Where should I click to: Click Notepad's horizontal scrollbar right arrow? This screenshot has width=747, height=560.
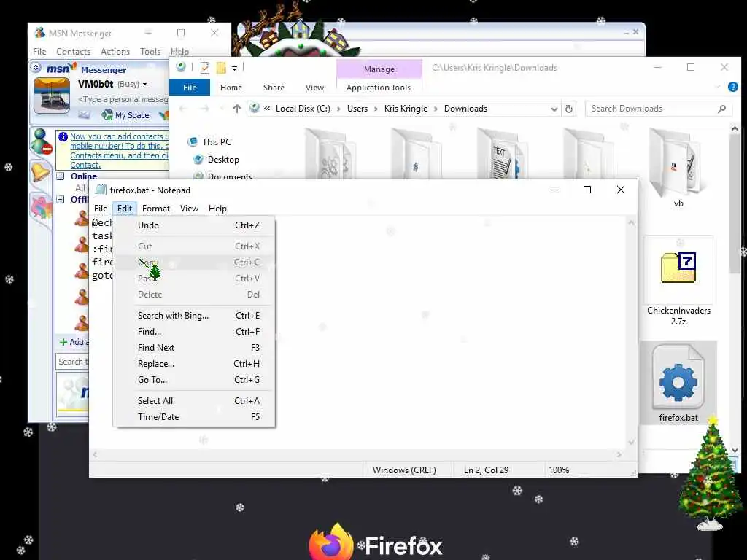coord(619,455)
